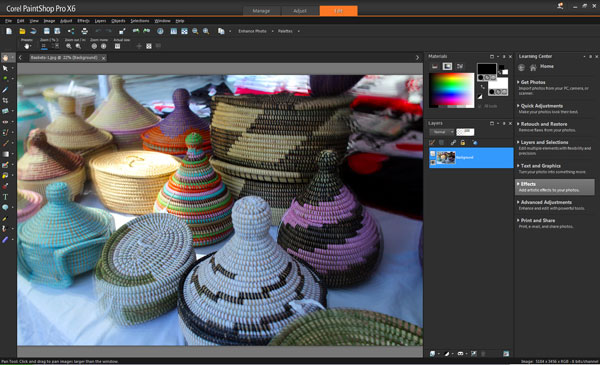Select the Pan tool in the tools toolbar
The image size is (600, 365).
click(x=5, y=58)
